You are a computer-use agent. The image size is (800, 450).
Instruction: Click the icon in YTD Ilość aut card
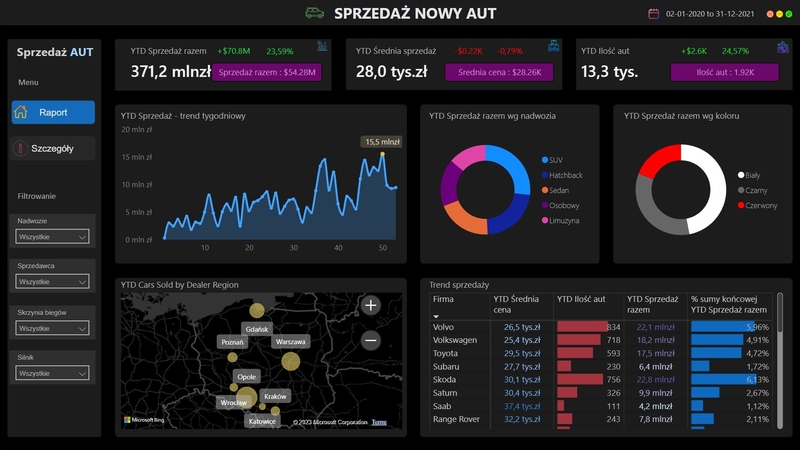[781, 46]
